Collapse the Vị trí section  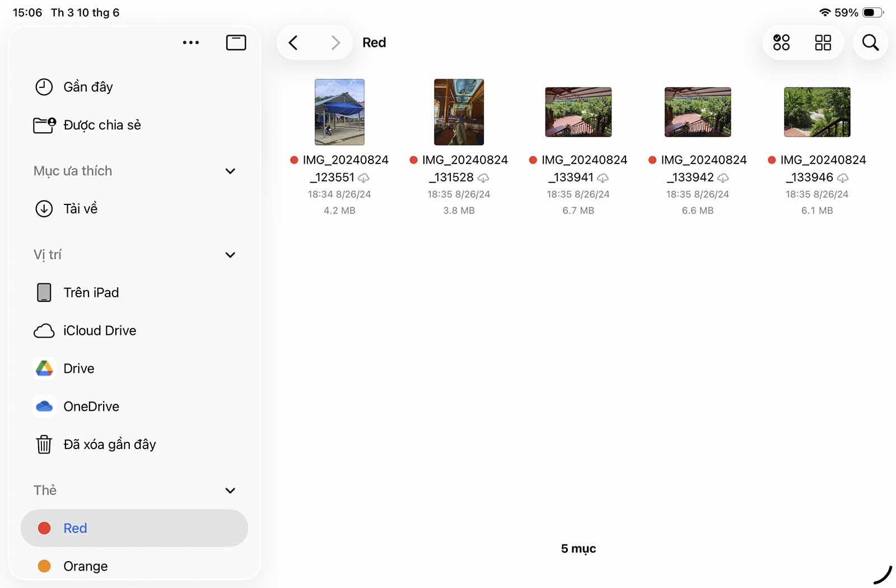pyautogui.click(x=230, y=255)
